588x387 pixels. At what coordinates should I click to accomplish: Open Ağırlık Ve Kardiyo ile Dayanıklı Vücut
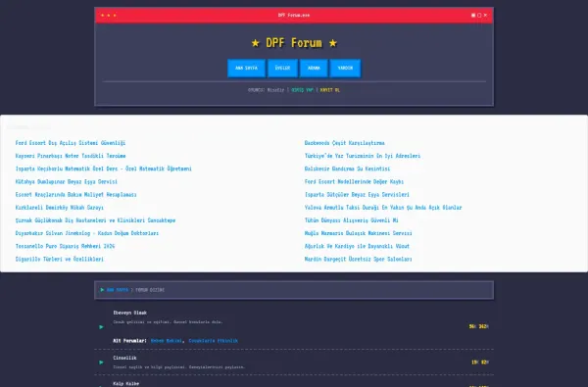(357, 246)
